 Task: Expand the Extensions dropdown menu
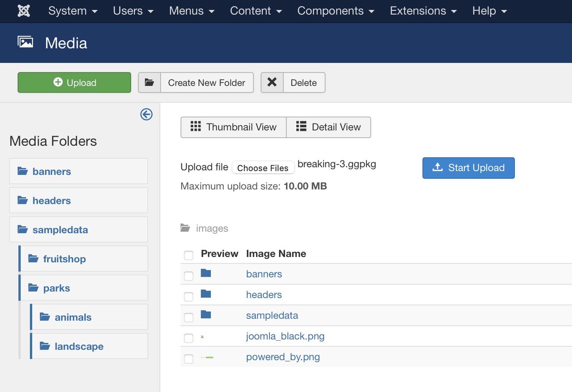423,11
